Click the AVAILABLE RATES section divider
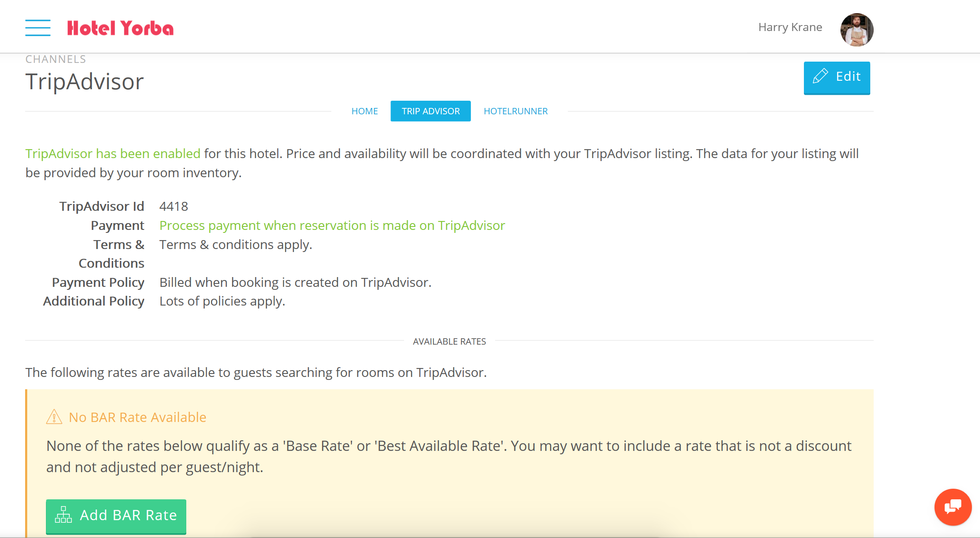This screenshot has width=980, height=538. (449, 341)
